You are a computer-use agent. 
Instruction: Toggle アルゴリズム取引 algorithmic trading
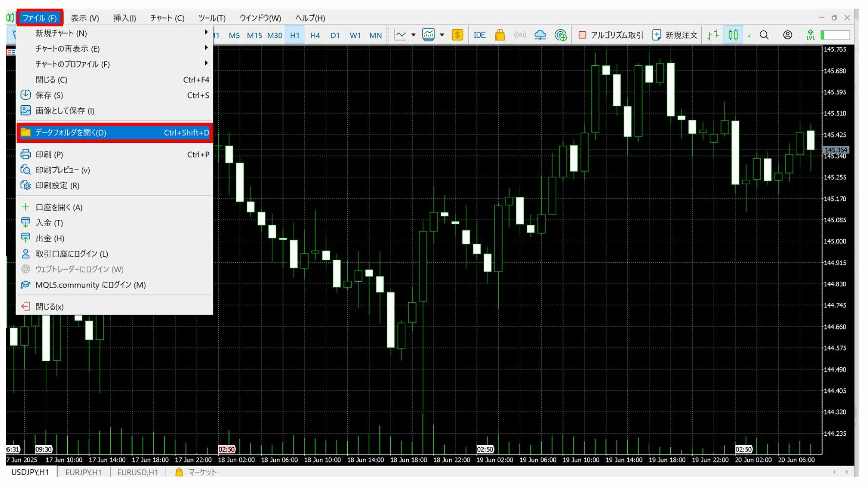611,35
